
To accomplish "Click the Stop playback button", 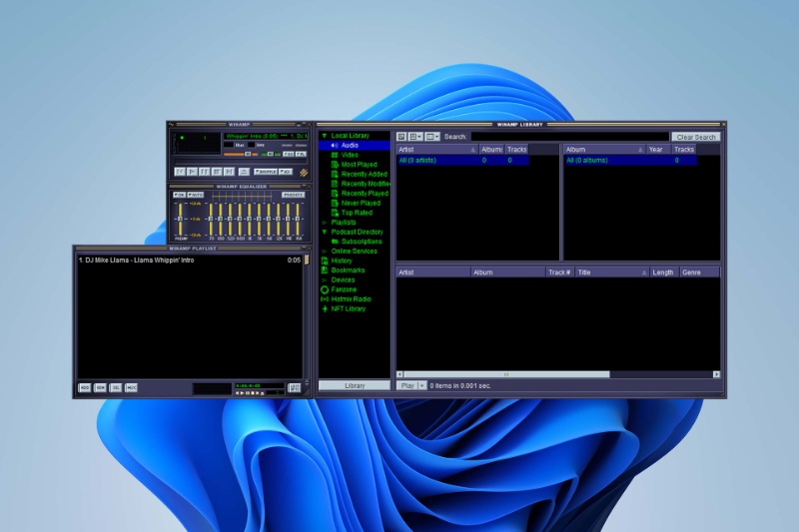I will coord(216,172).
